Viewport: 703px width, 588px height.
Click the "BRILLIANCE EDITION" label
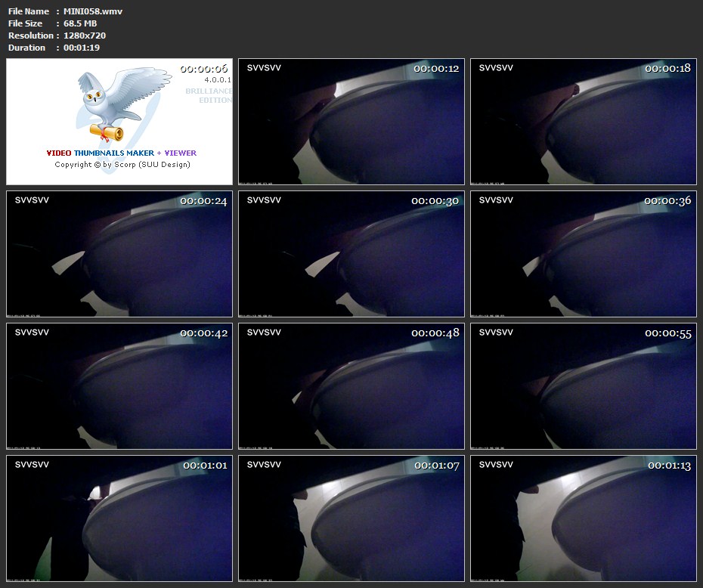point(209,95)
